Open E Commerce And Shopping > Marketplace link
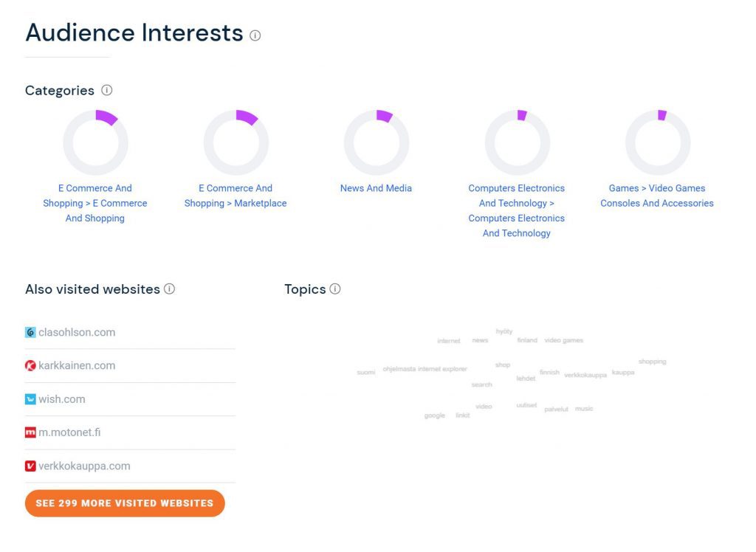This screenshot has width=756, height=552. 236,196
